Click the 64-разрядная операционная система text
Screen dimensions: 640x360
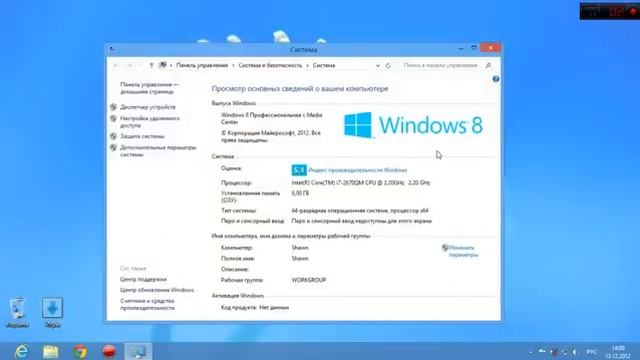[360, 211]
